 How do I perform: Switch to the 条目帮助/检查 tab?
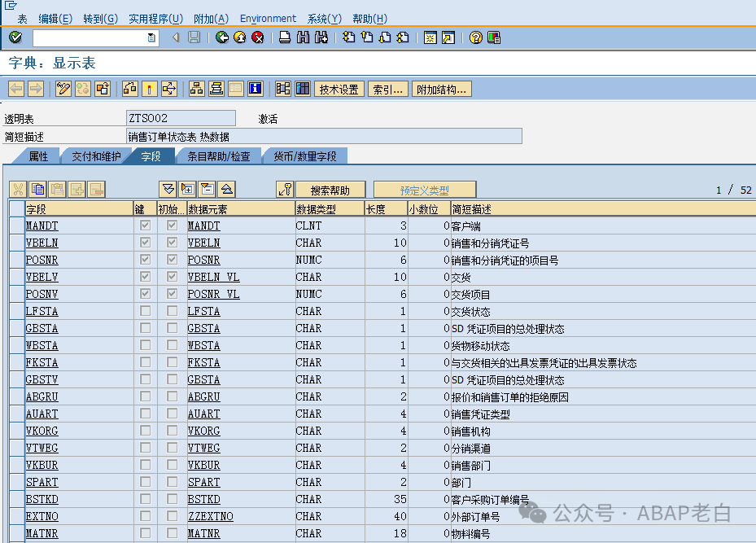tap(219, 156)
